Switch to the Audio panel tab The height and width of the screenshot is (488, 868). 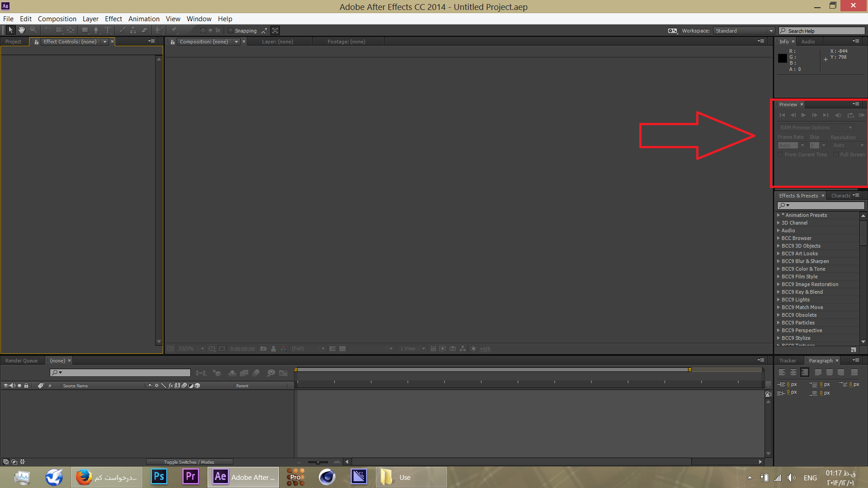click(x=808, y=42)
